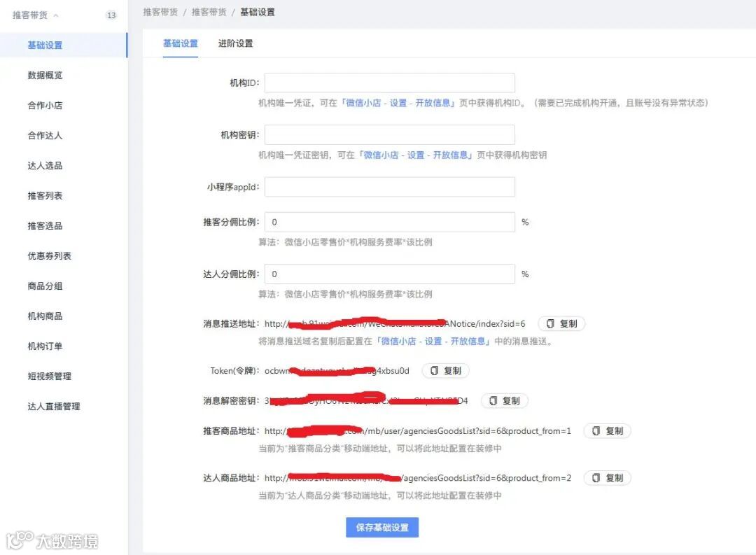
Task: Open 数据概览 from the sidebar
Action: pos(46,75)
